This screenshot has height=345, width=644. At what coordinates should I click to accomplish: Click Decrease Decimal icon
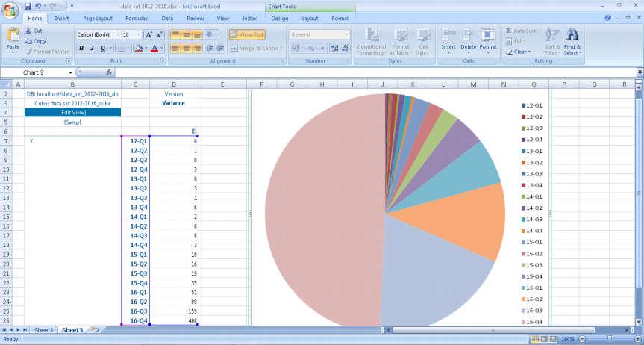[345, 48]
